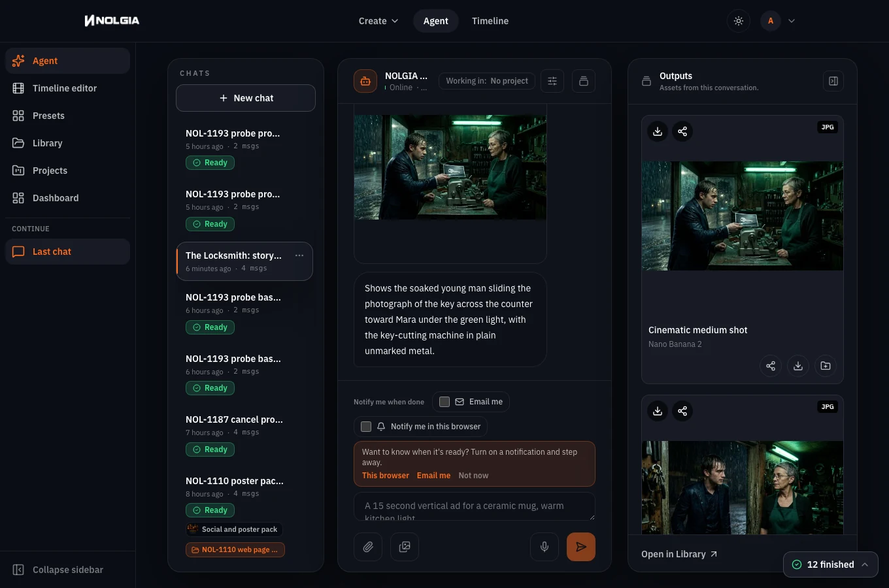The width and height of the screenshot is (889, 588).
Task: Go to Presets in the sidebar
Action: (x=68, y=116)
